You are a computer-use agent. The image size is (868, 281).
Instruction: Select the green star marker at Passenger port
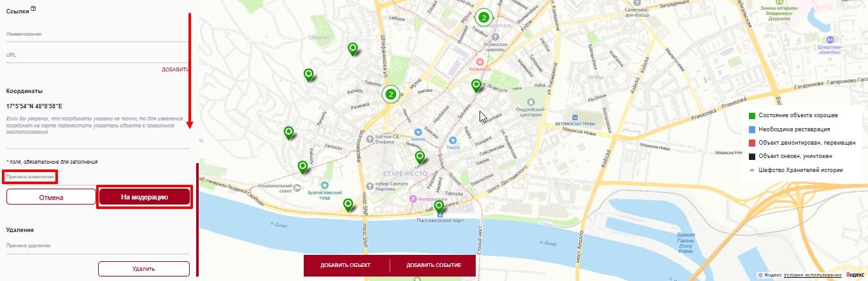438,207
